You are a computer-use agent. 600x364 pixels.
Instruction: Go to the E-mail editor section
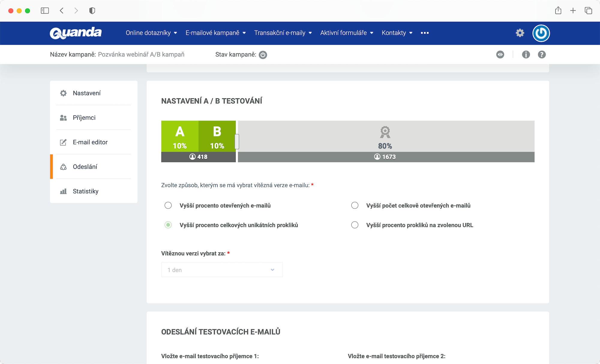pos(90,142)
